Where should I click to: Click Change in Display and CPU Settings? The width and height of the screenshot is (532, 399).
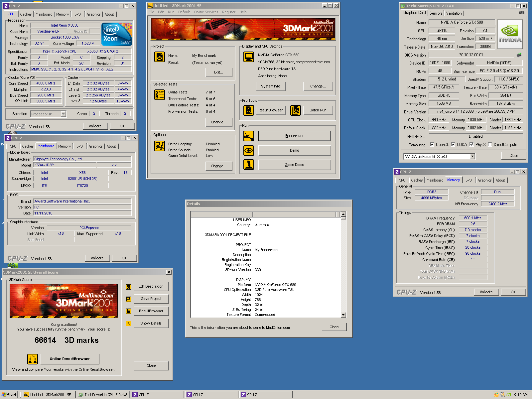(318, 86)
